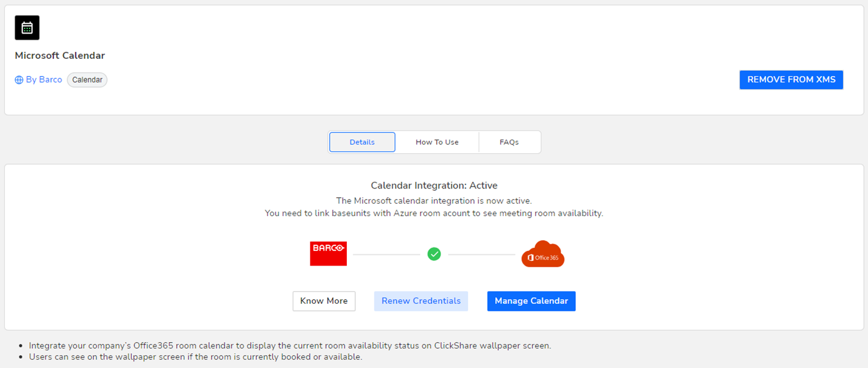Open the How To Use tab
This screenshot has width=868, height=368.
pos(437,142)
